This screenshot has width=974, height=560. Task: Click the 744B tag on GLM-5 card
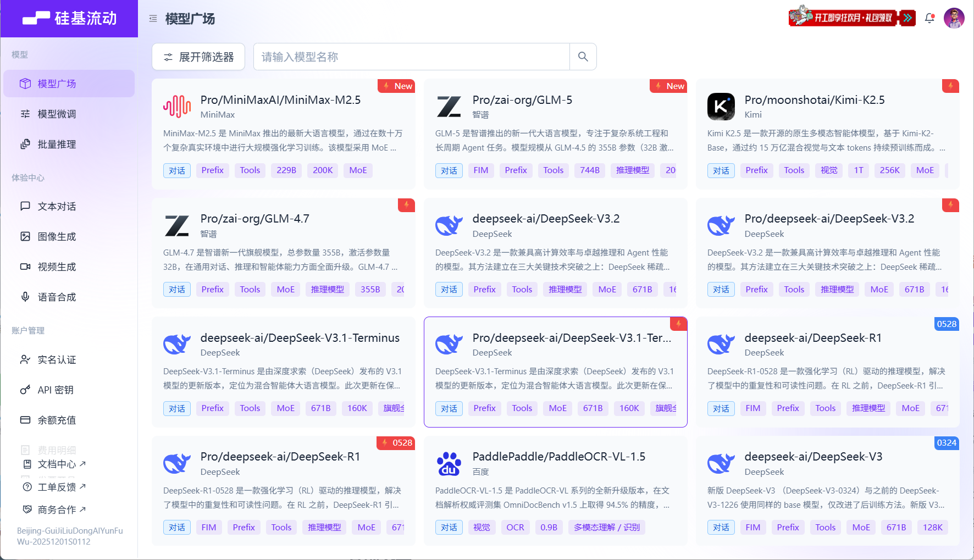[x=590, y=170]
